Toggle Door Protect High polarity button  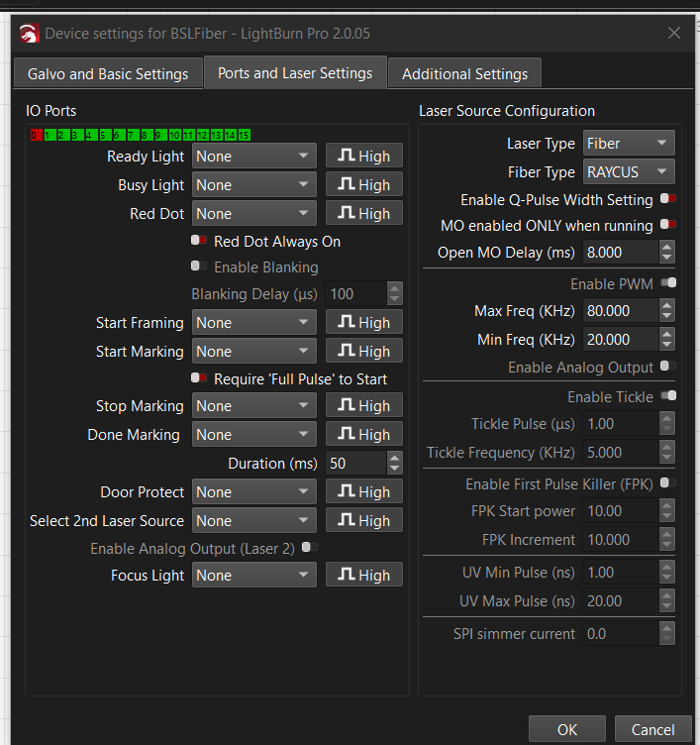click(363, 492)
